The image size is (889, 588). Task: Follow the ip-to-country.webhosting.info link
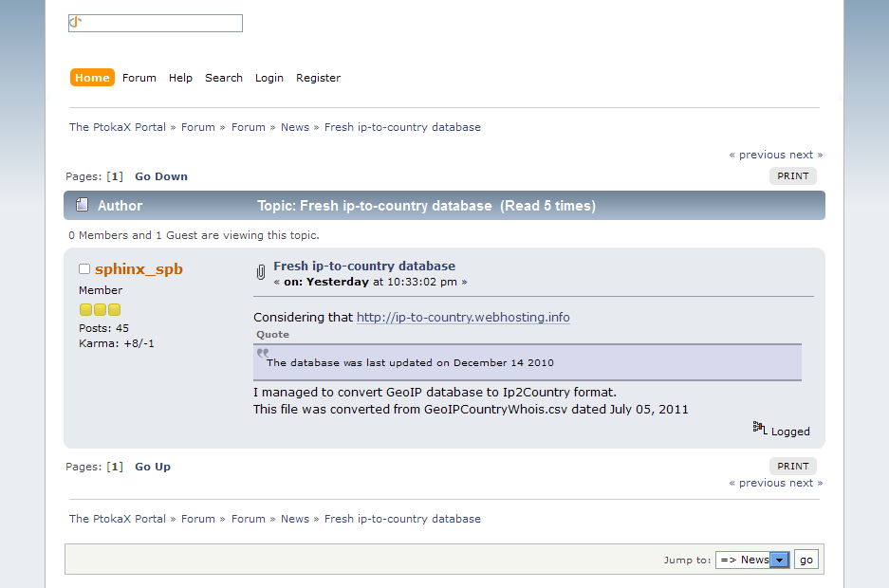click(463, 317)
